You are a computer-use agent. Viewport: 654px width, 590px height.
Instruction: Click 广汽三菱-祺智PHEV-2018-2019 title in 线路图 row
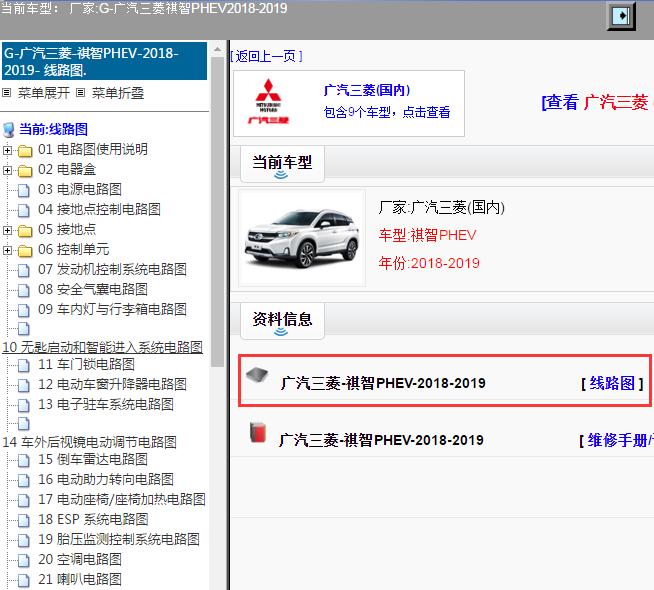(383, 383)
